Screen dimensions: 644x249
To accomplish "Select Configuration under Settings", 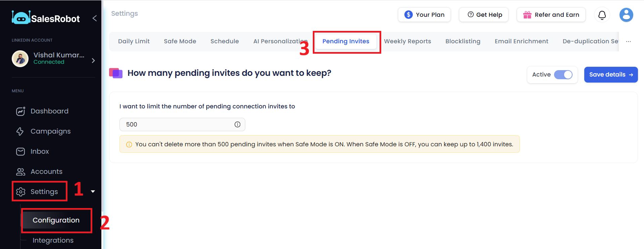I will (56, 220).
